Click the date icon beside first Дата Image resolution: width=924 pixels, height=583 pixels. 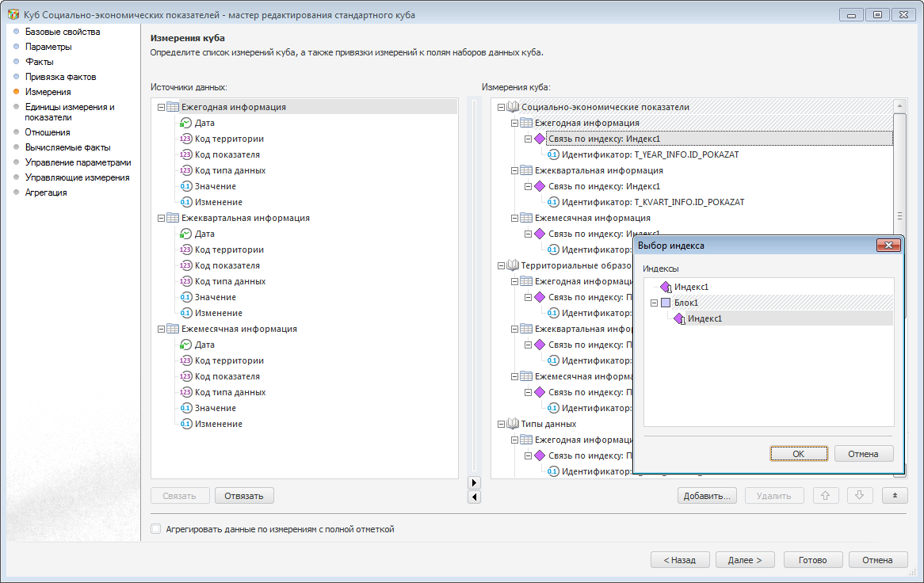[x=186, y=123]
